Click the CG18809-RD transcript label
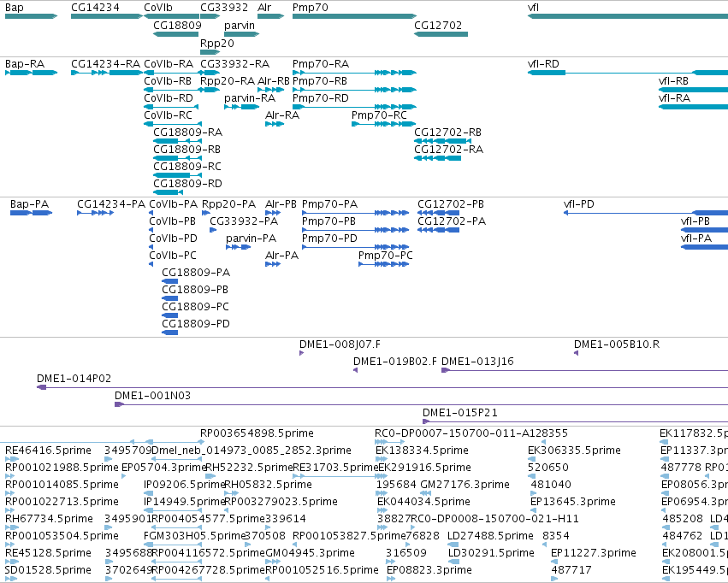728x583 pixels. (188, 183)
